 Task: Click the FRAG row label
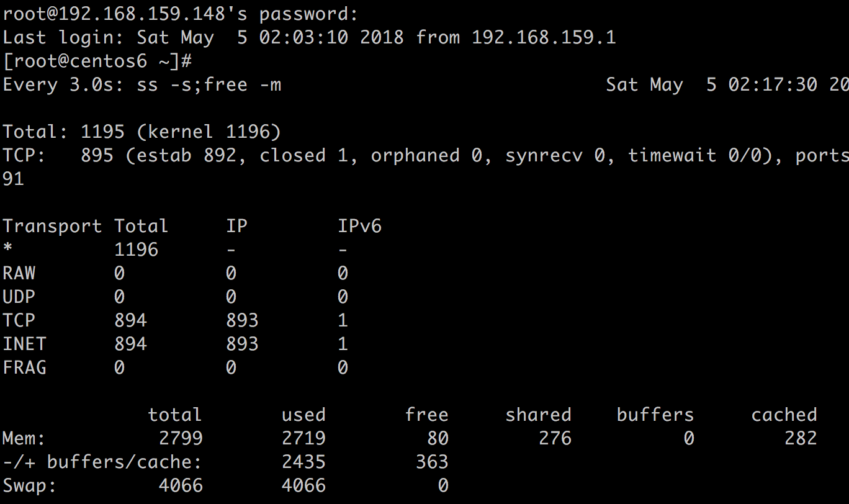[x=25, y=367]
